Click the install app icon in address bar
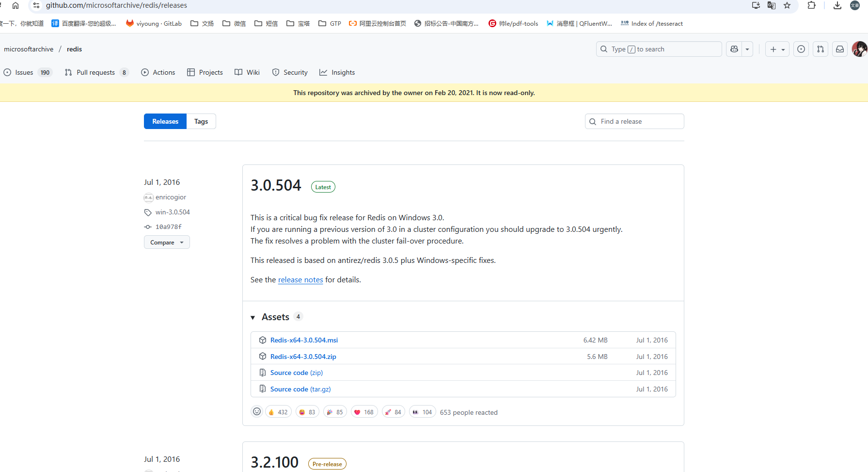This screenshot has width=868, height=472. pyautogui.click(x=756, y=5)
